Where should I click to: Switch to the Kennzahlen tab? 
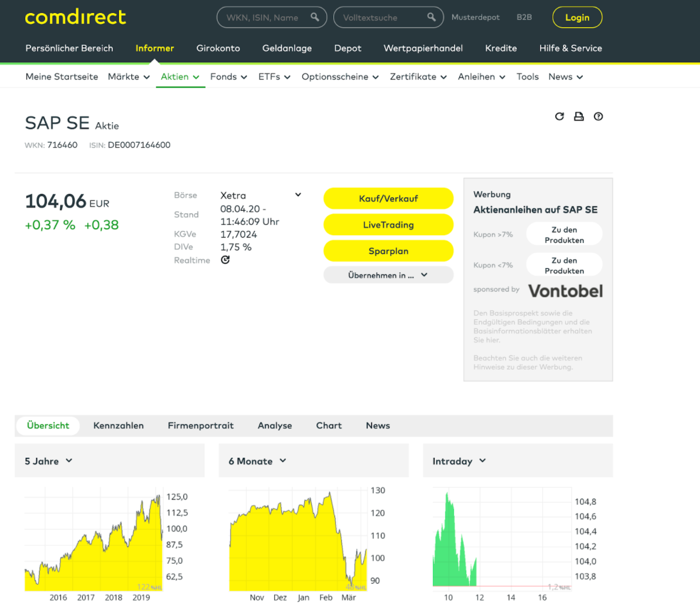(x=118, y=426)
